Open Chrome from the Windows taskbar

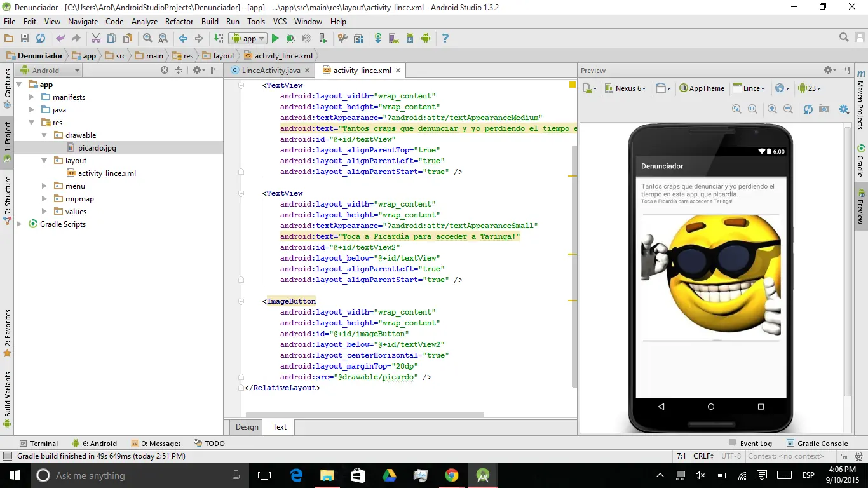(452, 475)
